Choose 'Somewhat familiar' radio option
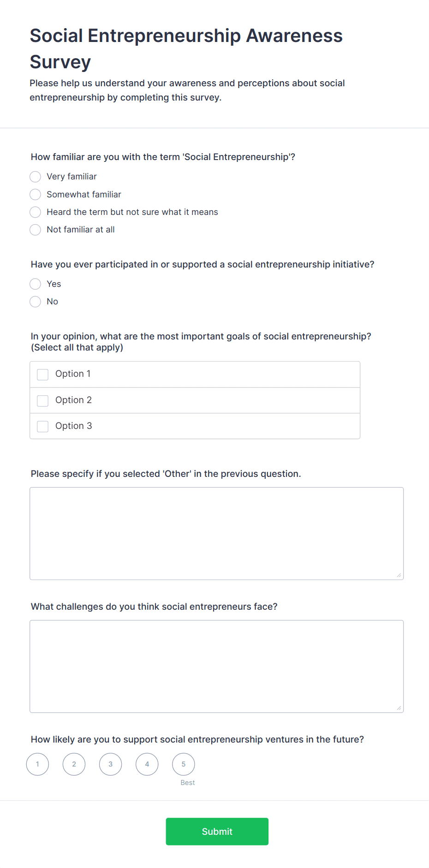Screen dimensions: 429x868 tap(36, 195)
